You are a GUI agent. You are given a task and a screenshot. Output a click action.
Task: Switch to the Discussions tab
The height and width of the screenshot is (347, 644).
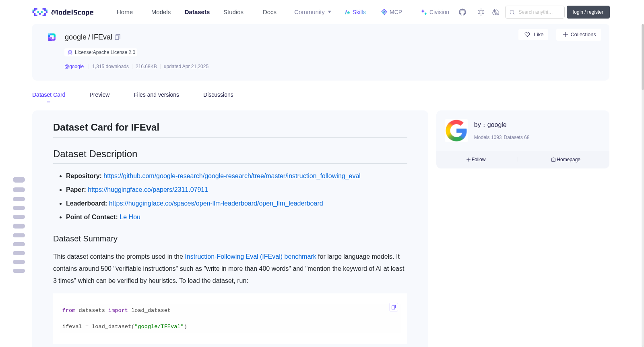pyautogui.click(x=218, y=95)
